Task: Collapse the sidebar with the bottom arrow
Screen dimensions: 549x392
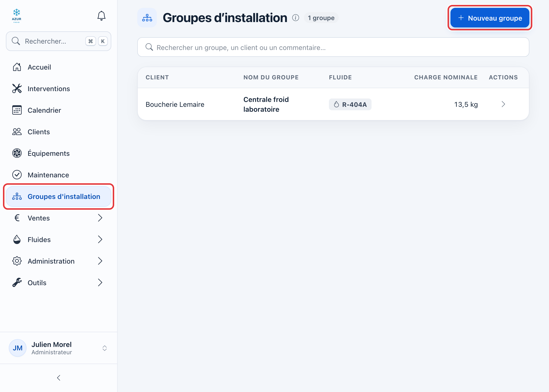Action: click(x=59, y=378)
